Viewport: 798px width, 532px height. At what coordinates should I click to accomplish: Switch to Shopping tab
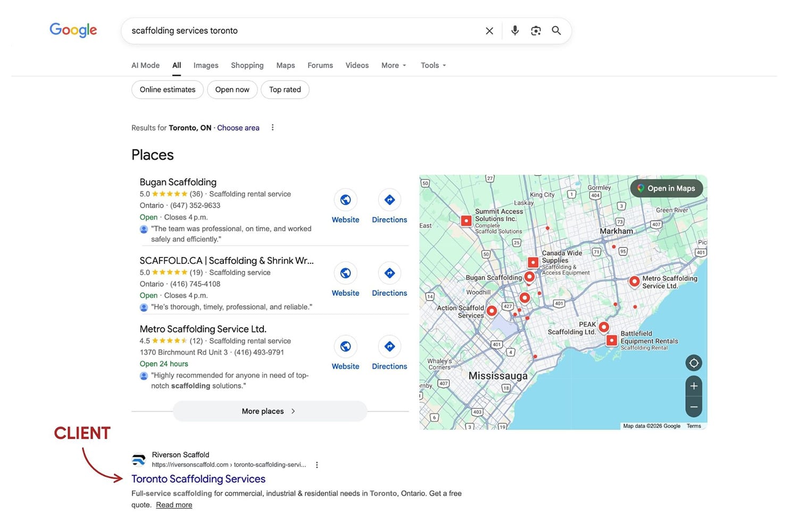pyautogui.click(x=247, y=65)
